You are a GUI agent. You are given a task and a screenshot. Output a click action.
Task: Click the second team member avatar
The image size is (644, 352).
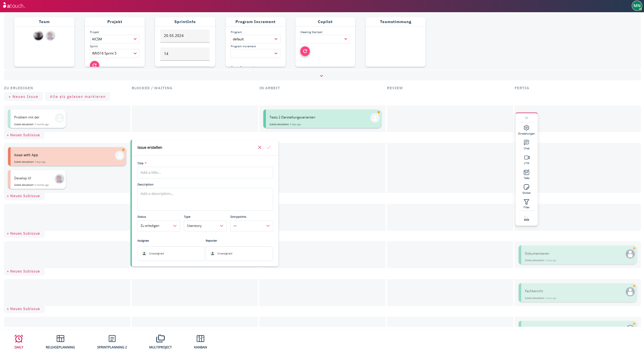(x=50, y=36)
